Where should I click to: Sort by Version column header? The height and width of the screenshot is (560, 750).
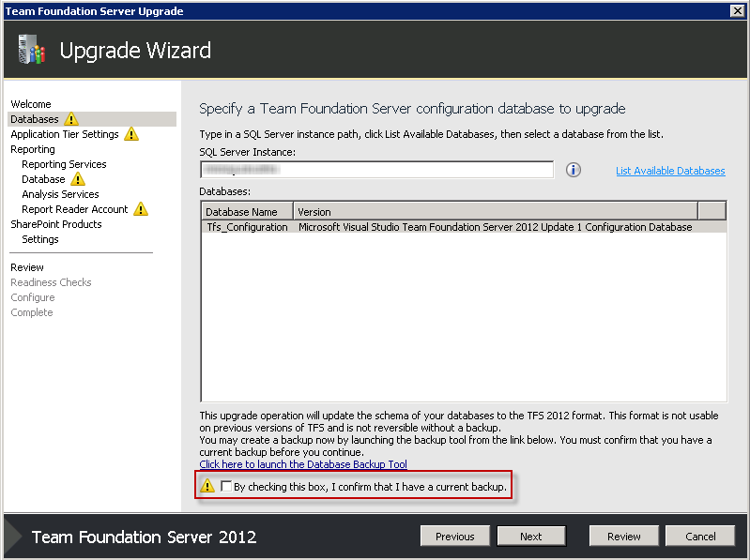pyautogui.click(x=496, y=211)
